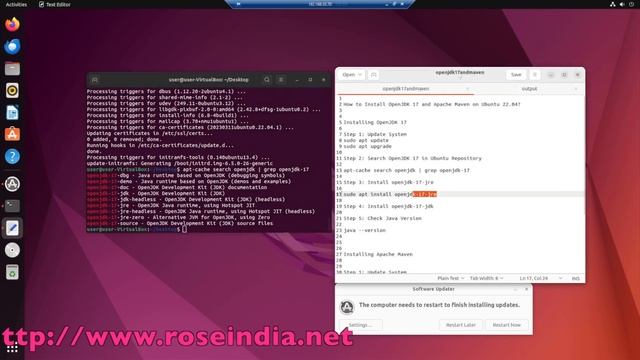Click line 'sudo apt update' in editor

(366, 140)
